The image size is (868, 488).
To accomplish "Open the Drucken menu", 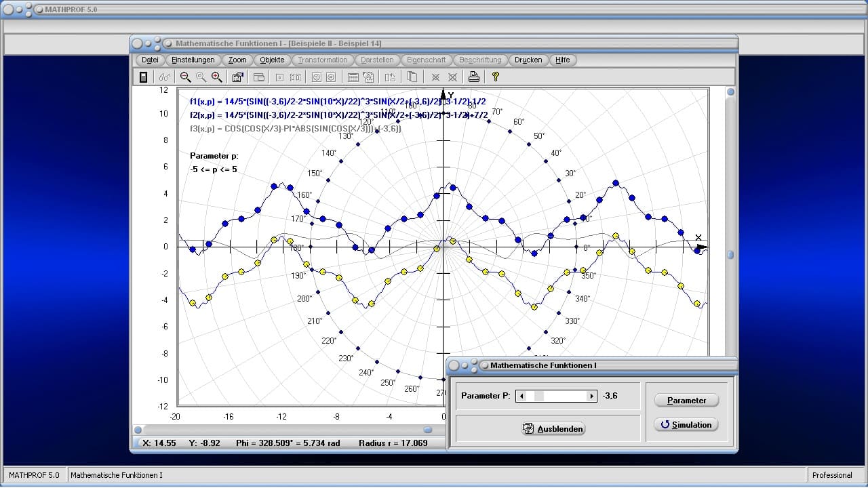I will [x=528, y=60].
